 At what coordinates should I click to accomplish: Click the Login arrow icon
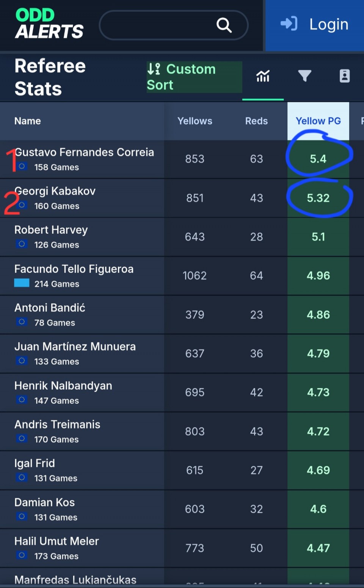coord(289,24)
